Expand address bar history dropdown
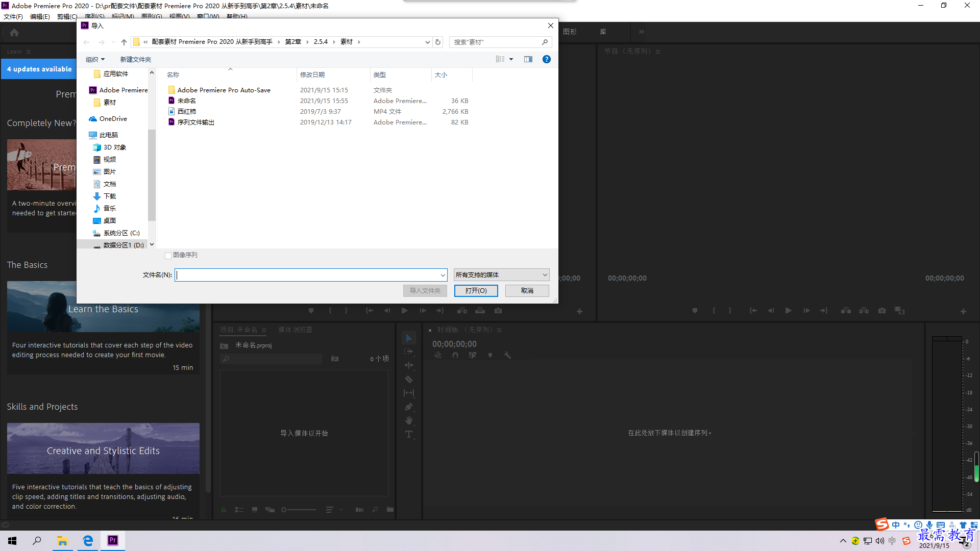 pyautogui.click(x=427, y=42)
